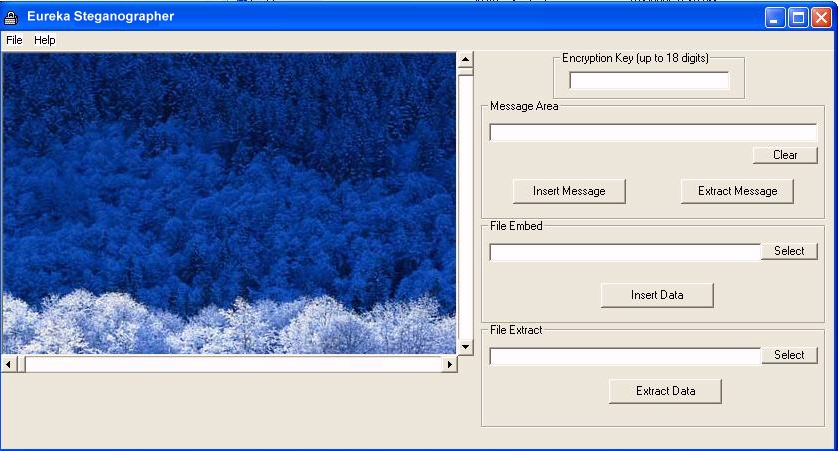
Task: Open the File menu
Action: point(14,40)
